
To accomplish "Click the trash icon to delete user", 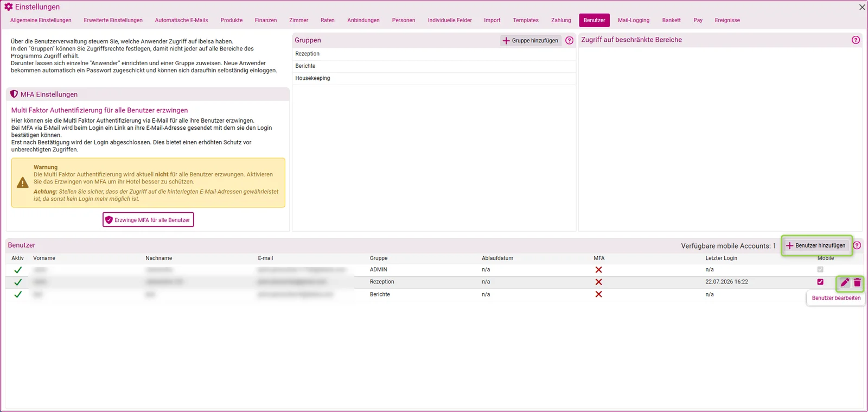I will point(857,282).
